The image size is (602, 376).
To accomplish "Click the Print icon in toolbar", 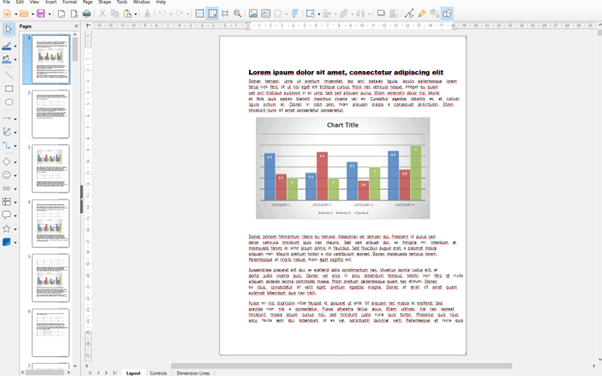I will (x=87, y=14).
